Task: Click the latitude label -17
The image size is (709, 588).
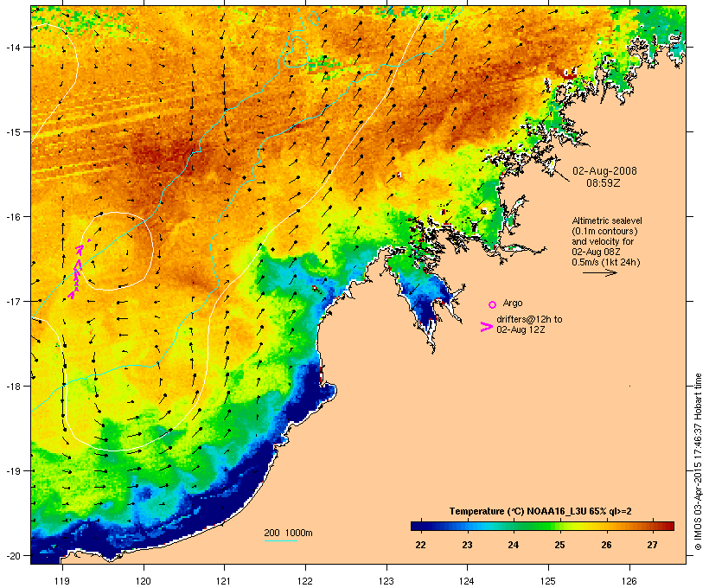Action: point(13,301)
